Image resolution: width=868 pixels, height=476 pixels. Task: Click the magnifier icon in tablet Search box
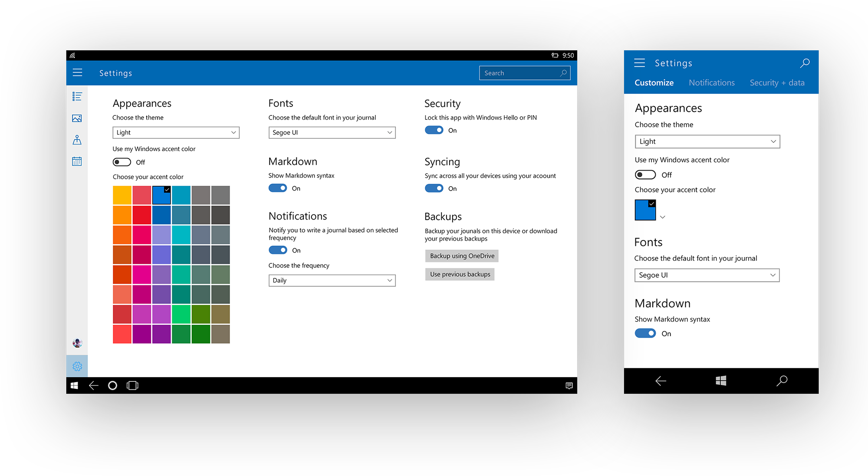[x=563, y=73]
